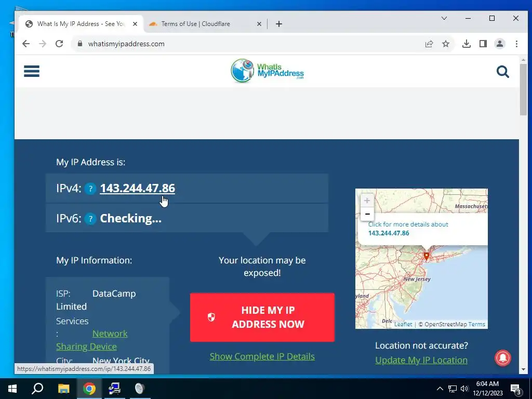Open the grey round taskbar app icon
532x399 pixels.
[x=140, y=389]
